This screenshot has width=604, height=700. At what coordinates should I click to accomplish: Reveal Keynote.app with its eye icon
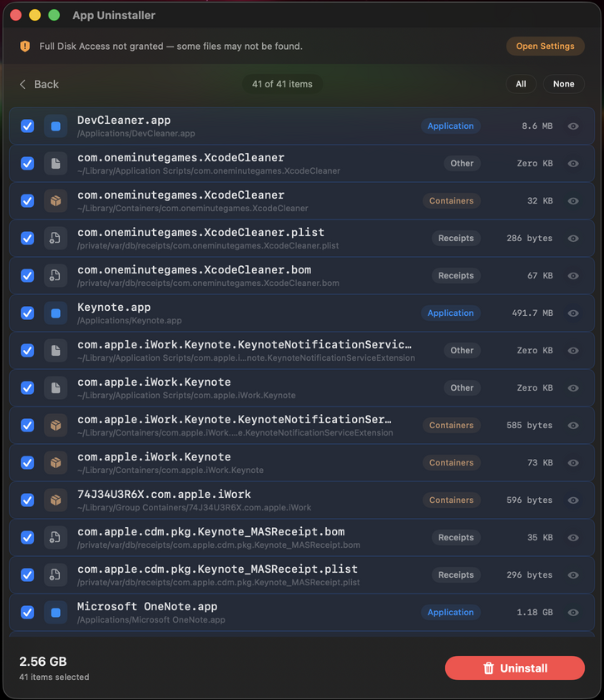(573, 313)
